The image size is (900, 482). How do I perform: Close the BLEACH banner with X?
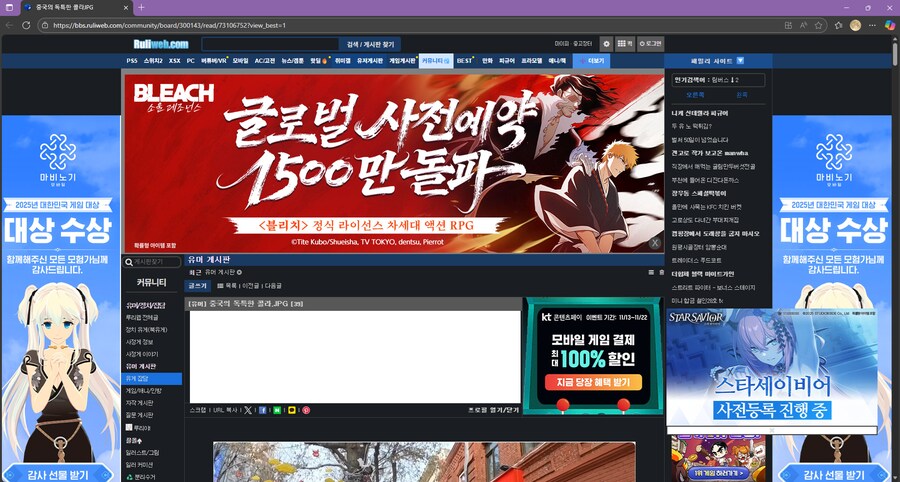[x=654, y=243]
